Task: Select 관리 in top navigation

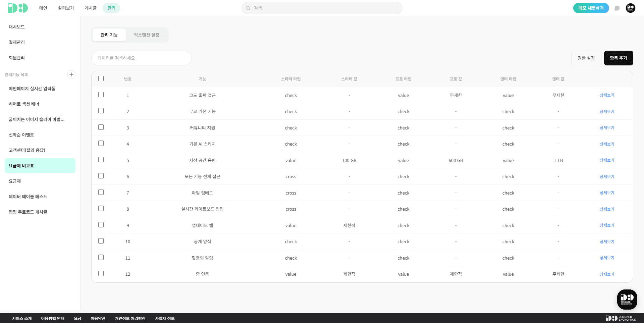Action: click(111, 8)
